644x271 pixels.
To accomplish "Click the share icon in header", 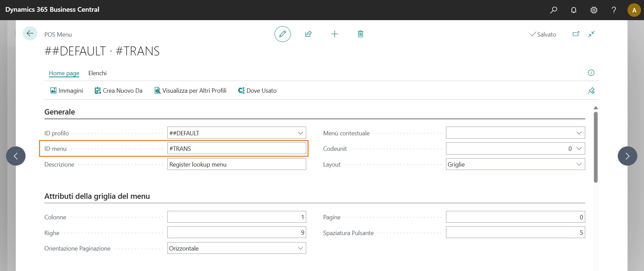I will pos(308,34).
